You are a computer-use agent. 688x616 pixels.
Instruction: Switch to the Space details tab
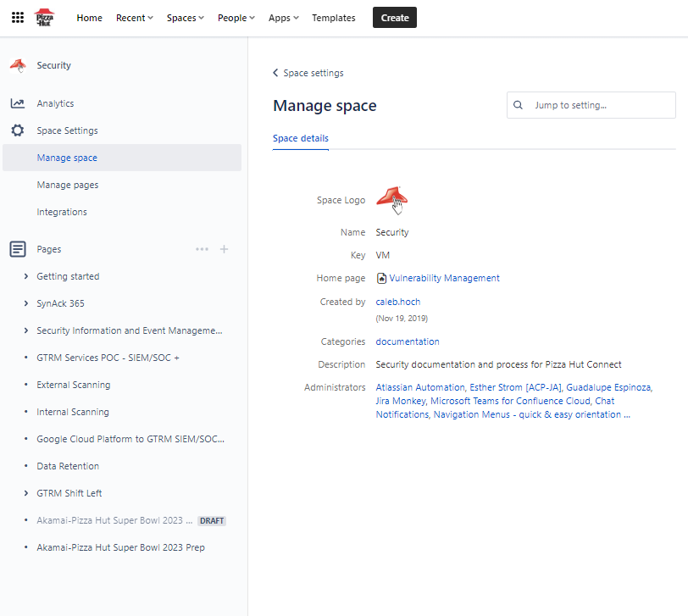[302, 137]
